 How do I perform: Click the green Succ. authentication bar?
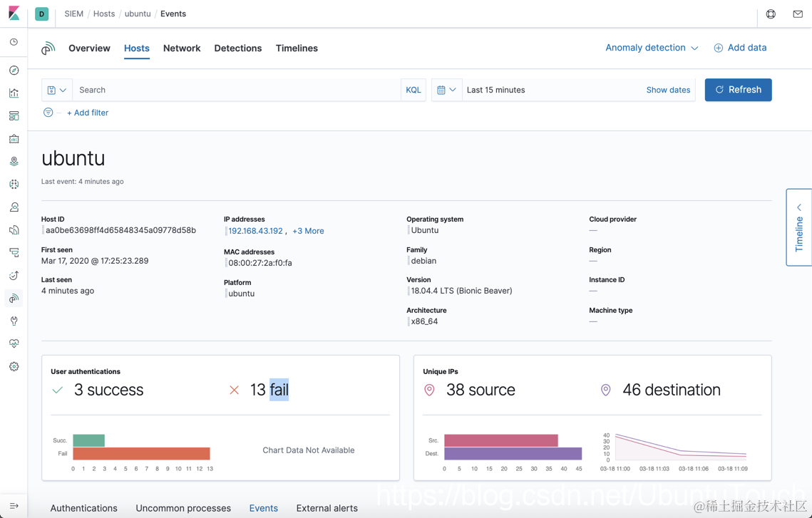point(88,440)
